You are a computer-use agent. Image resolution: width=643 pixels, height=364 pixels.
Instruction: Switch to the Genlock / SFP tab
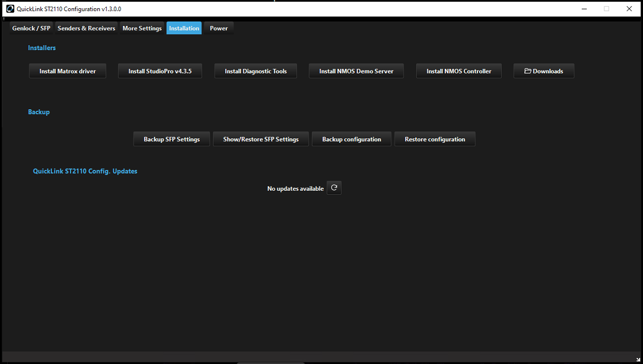pos(31,28)
